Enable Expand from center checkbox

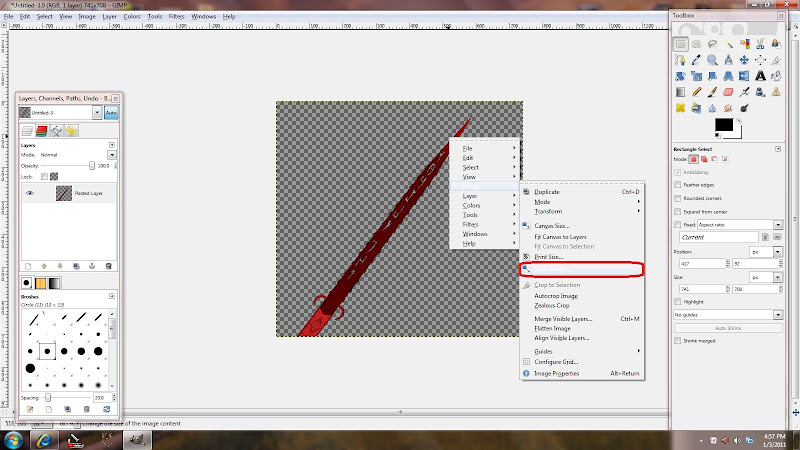click(679, 212)
